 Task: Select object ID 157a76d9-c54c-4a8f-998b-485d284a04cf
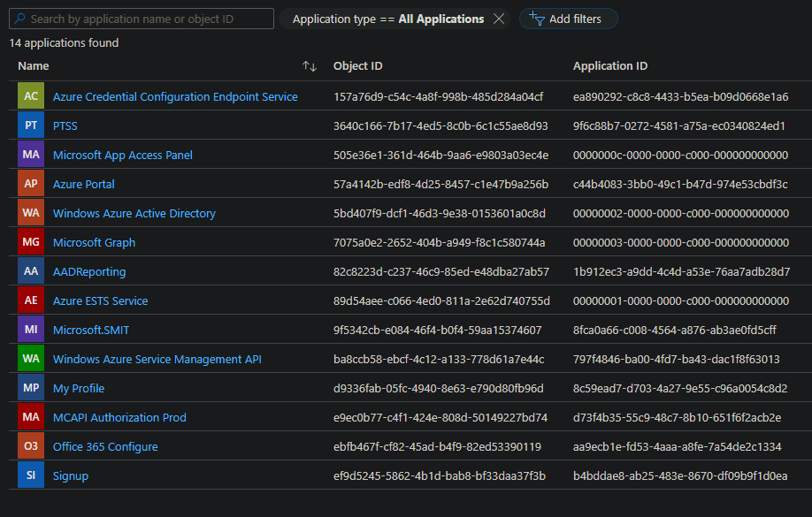(438, 97)
